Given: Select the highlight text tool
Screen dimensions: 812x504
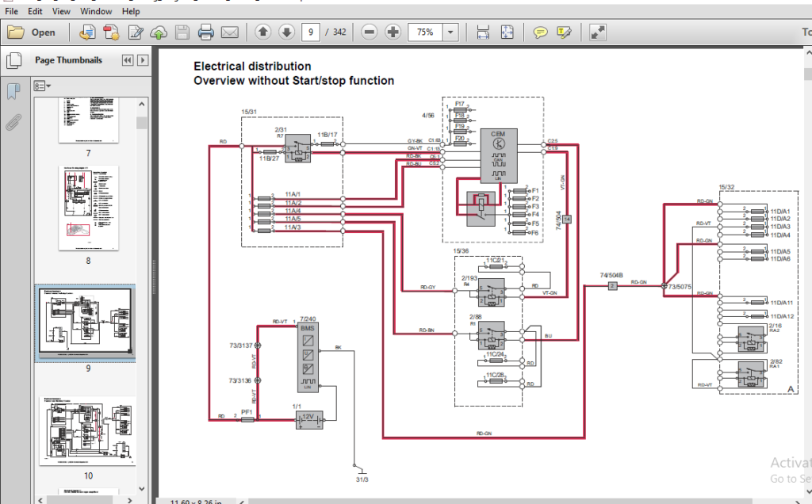Looking at the screenshot, I should 564,32.
